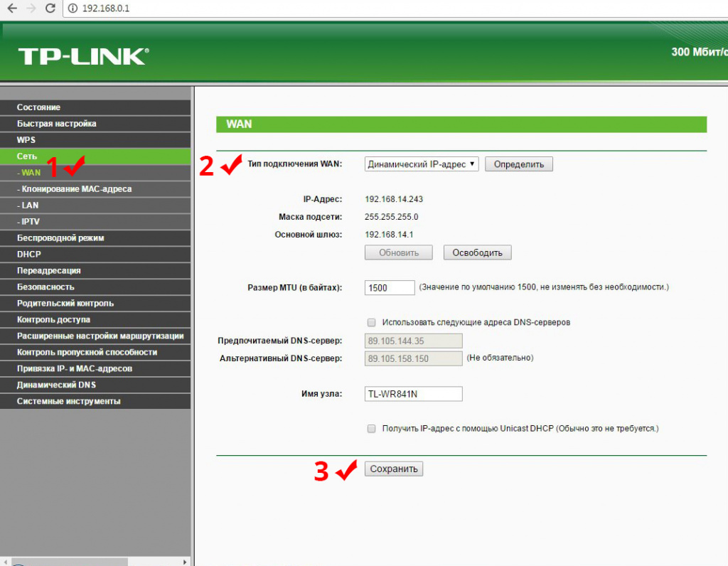Viewport: 728px width, 566px height.
Task: Click the 'Размер MTU (в байтах):' label
Action: pos(295,288)
